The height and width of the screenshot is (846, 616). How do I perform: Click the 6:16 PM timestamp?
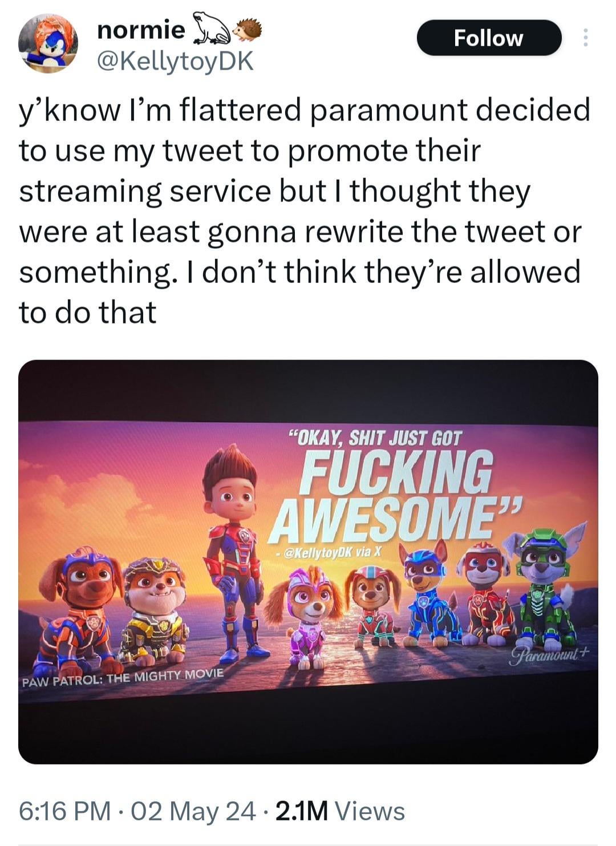click(64, 811)
